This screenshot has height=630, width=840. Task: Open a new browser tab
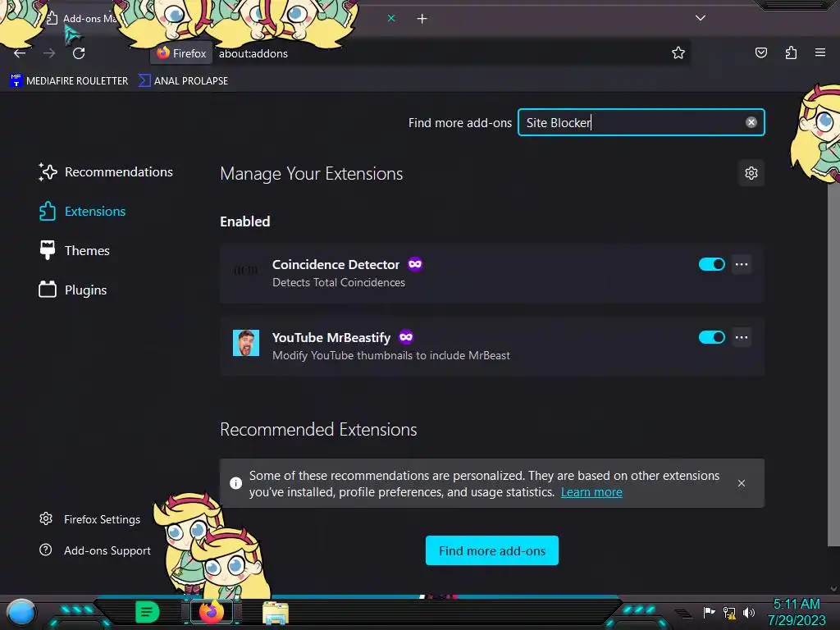click(422, 19)
